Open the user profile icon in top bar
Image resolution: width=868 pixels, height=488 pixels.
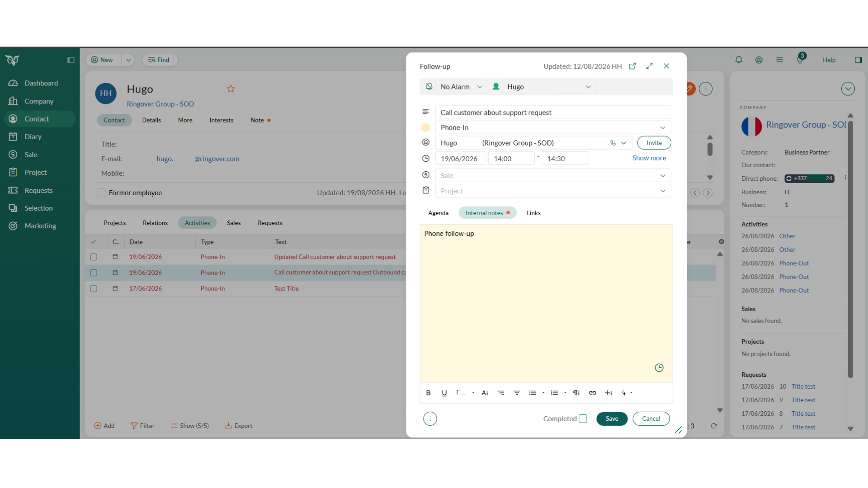click(759, 60)
